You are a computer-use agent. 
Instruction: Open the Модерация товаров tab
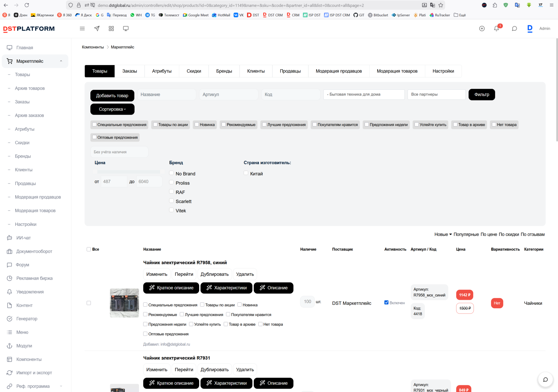397,71
